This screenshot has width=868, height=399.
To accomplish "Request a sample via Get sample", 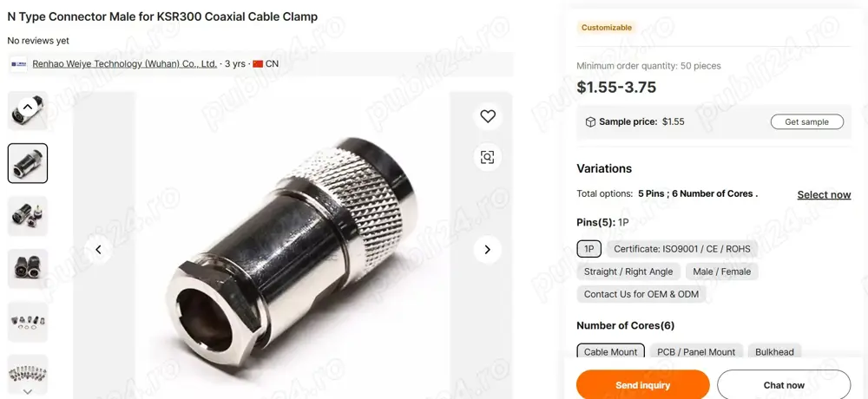I will pos(807,121).
